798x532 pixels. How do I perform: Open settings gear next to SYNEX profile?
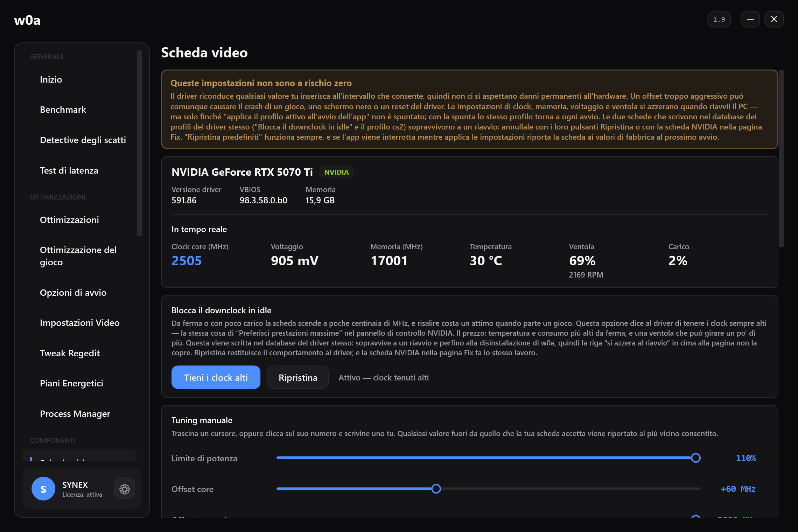pyautogui.click(x=125, y=489)
